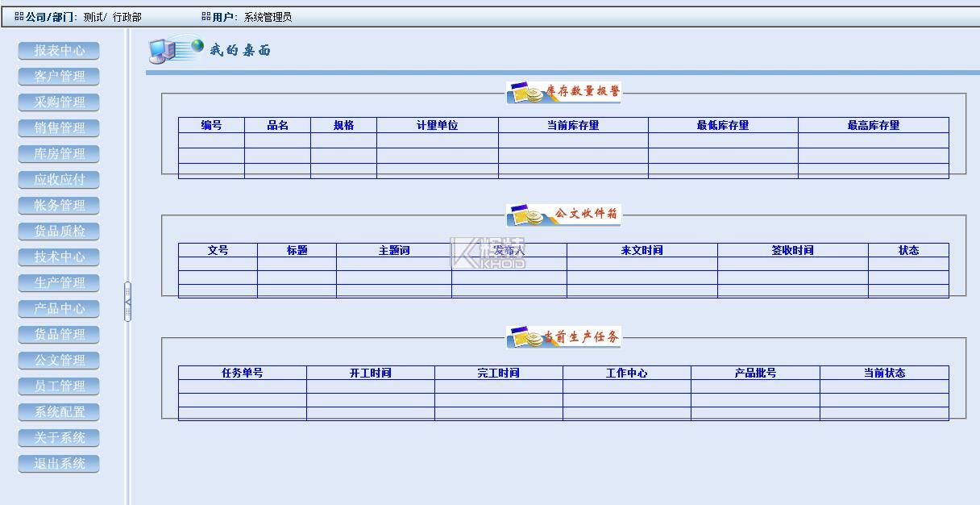
Task: Click the 公文收件箱 section icon
Action: click(526, 215)
